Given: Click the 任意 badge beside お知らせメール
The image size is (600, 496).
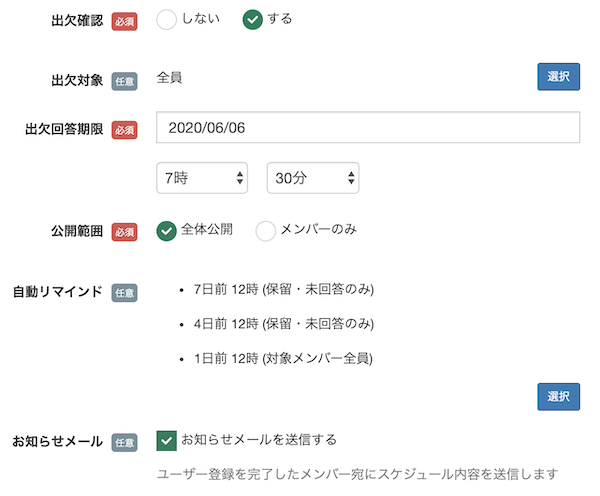Looking at the screenshot, I should 124,442.
